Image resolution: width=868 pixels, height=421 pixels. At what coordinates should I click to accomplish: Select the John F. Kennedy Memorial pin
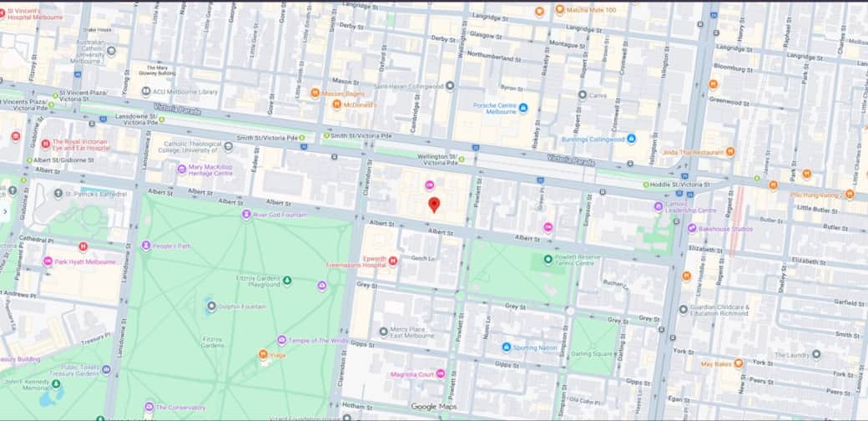click(x=56, y=383)
